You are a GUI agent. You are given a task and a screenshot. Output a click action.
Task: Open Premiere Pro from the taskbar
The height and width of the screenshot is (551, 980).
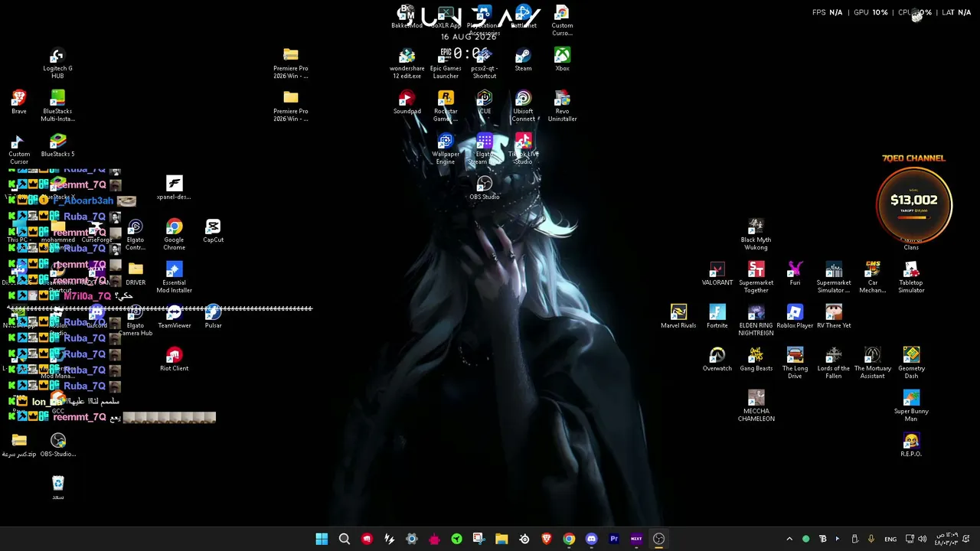click(x=613, y=539)
